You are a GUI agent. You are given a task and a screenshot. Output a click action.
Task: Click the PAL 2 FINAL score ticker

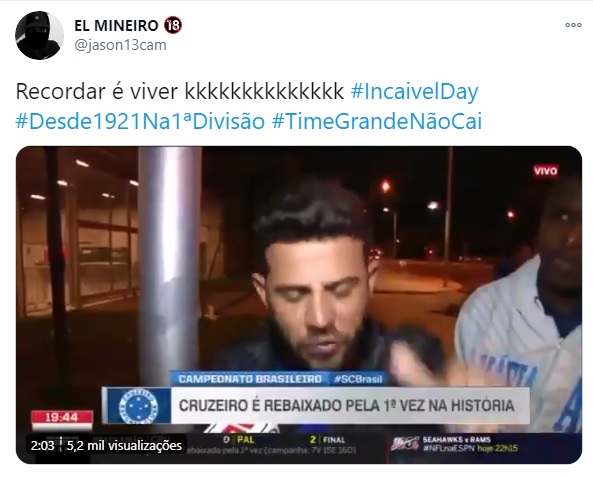284,440
